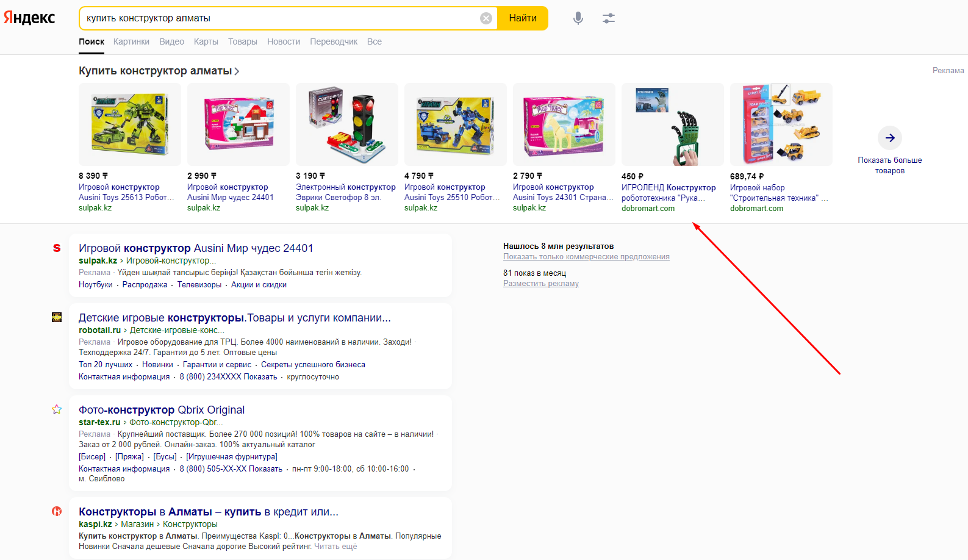Viewport: 968px width, 560px height.
Task: Open '[Игрушечная фурнитура]' sitelink
Action: pyautogui.click(x=232, y=457)
